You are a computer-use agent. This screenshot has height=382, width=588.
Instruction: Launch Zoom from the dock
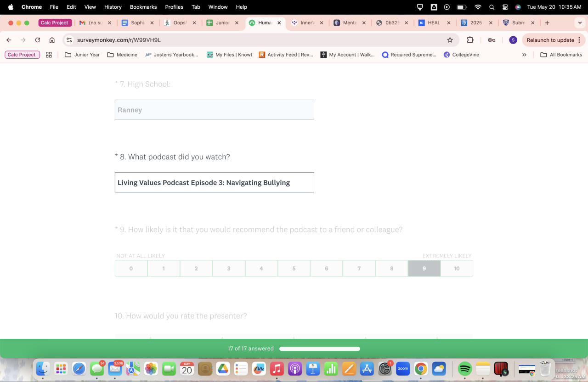click(x=403, y=368)
